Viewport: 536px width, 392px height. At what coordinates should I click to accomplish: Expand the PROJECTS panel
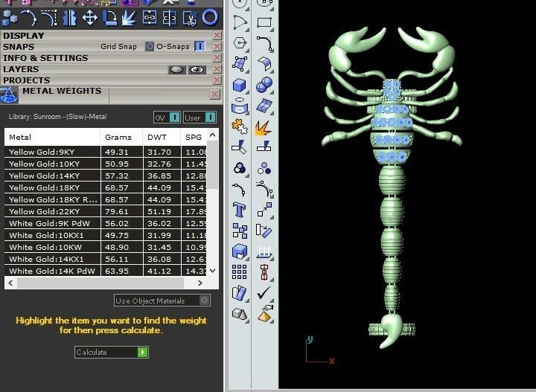(26, 80)
